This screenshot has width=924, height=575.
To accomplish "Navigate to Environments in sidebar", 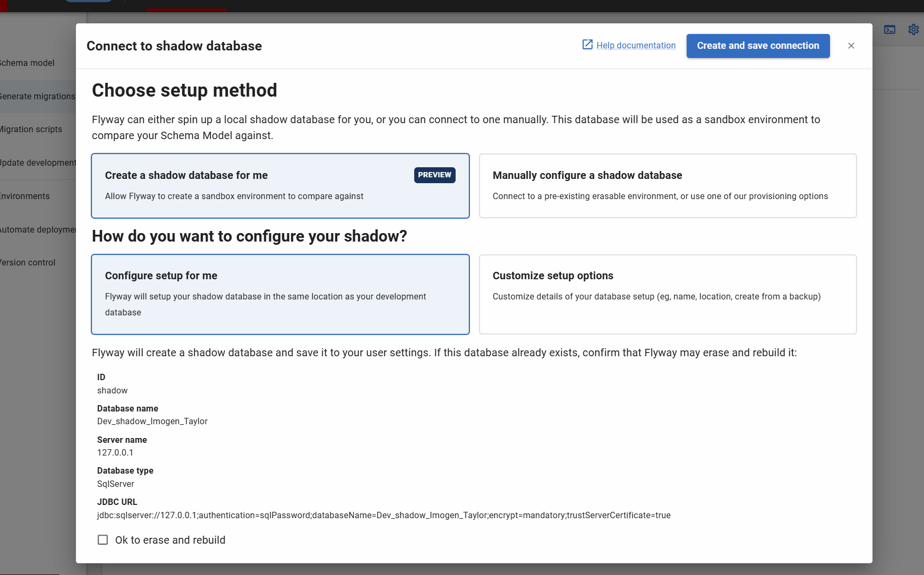I will tap(25, 196).
